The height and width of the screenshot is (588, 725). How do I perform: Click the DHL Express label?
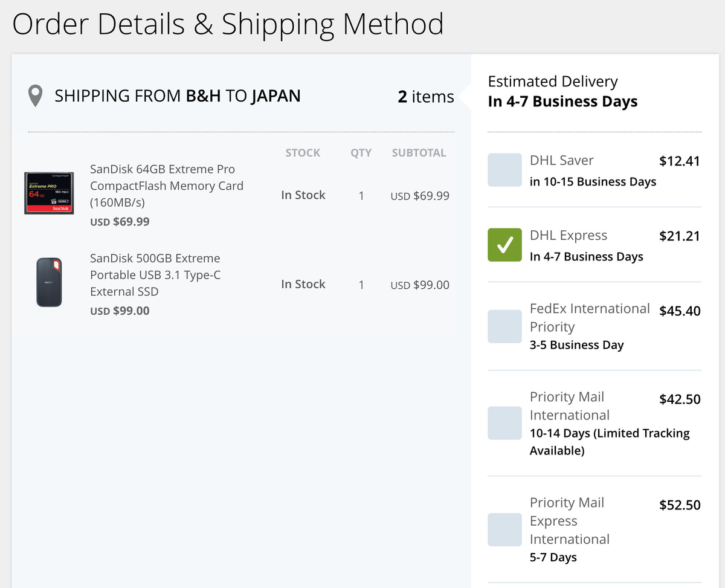pos(569,236)
